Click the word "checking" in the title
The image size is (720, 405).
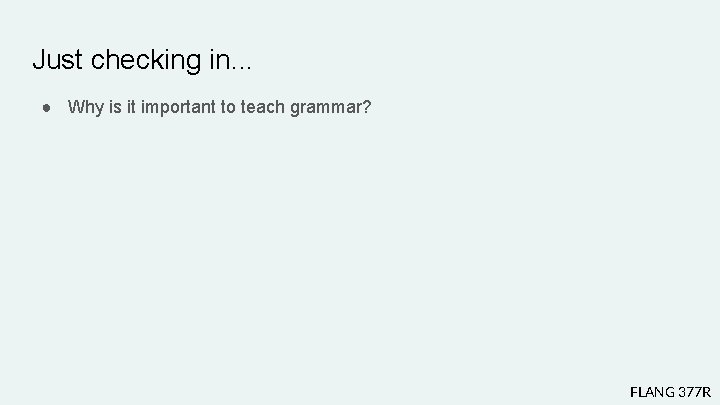146,60
